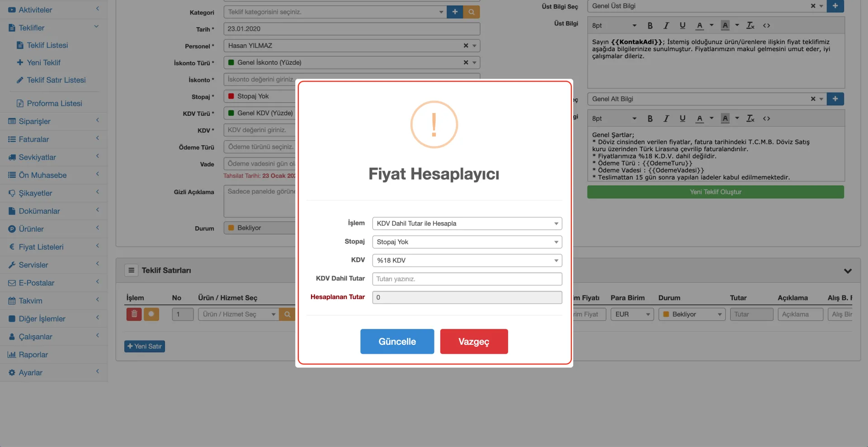
Task: Open the Kategori dropdown
Action: (x=335, y=12)
